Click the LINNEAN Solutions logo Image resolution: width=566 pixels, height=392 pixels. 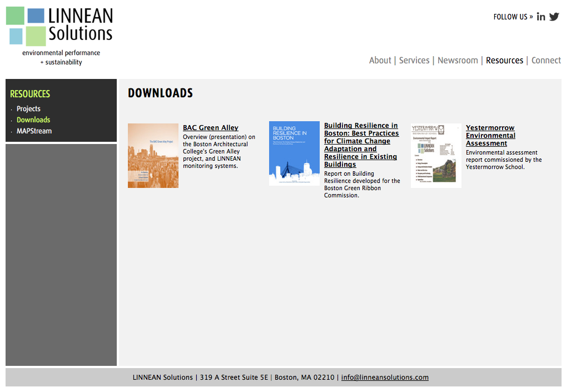[x=59, y=26]
